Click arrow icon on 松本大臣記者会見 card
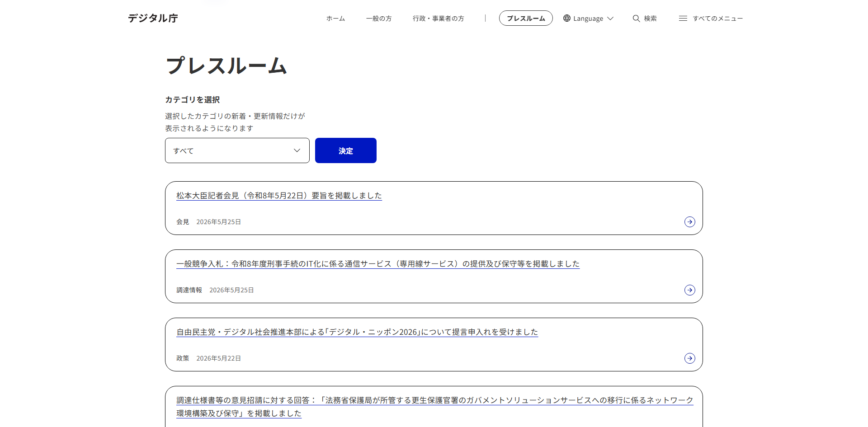The height and width of the screenshot is (427, 868). (x=690, y=222)
